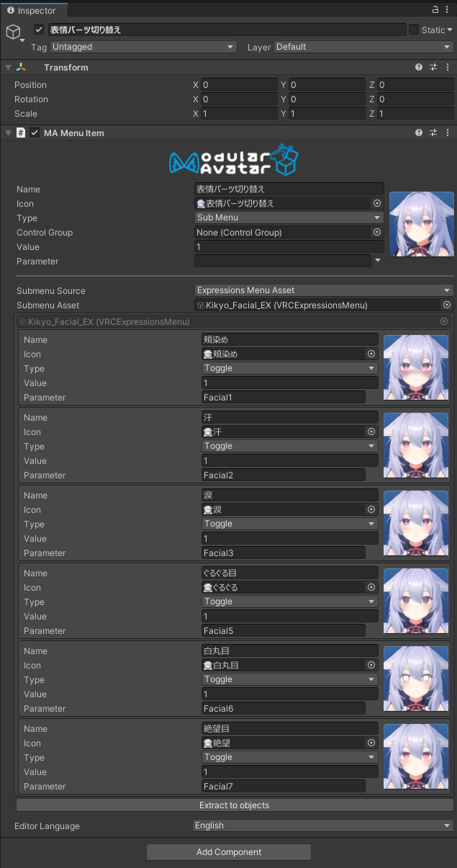457x868 pixels.
Task: Click the Facial1 parameter field
Action: 284,397
